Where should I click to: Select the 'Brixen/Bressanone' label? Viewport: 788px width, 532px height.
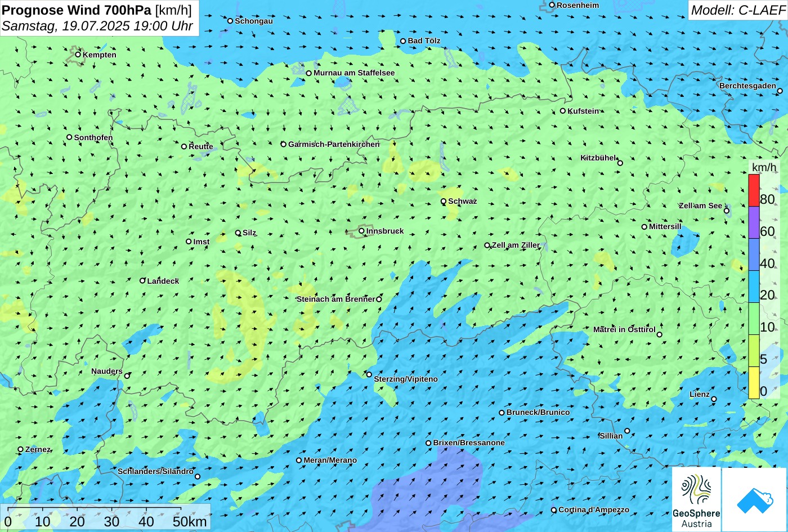pos(469,442)
